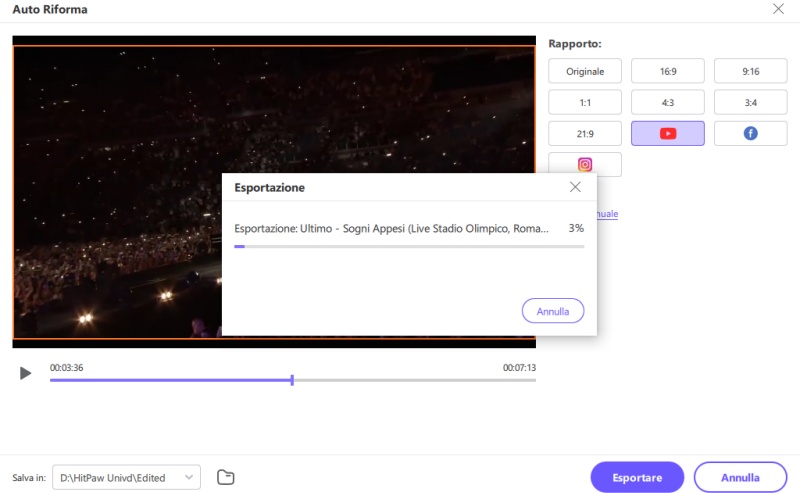Choose the 1:1 ratio

point(585,103)
